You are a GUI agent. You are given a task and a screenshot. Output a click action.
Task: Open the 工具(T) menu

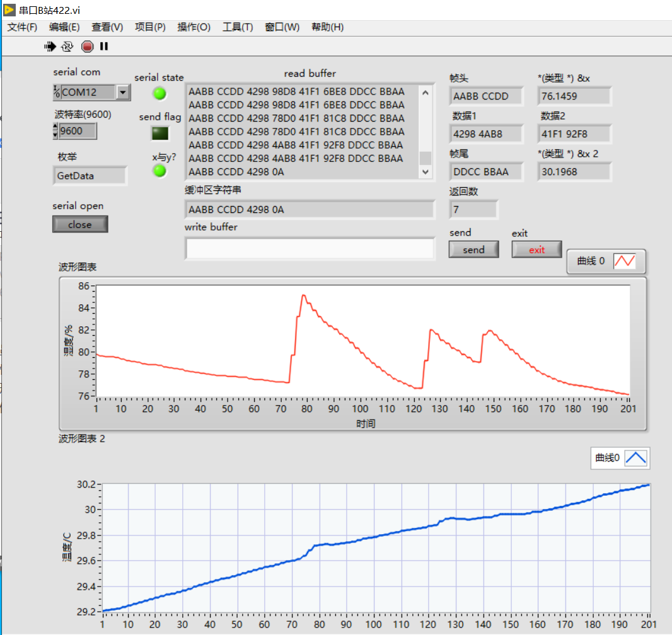tap(238, 27)
